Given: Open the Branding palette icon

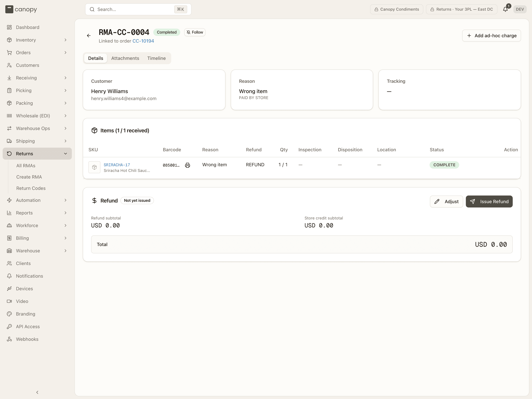Looking at the screenshot, I should point(9,314).
